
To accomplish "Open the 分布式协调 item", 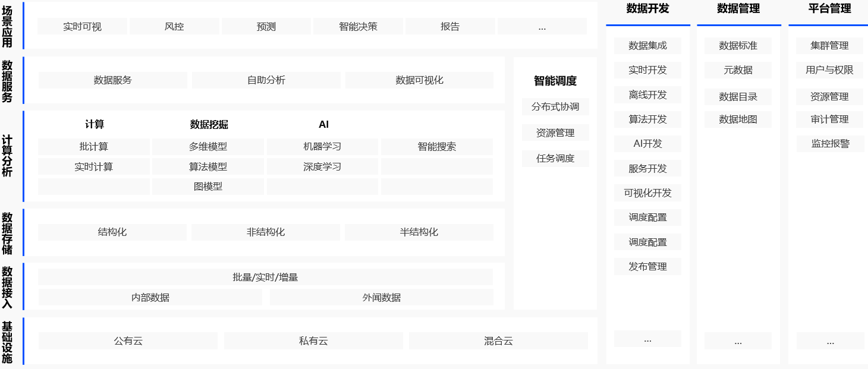I will (555, 107).
